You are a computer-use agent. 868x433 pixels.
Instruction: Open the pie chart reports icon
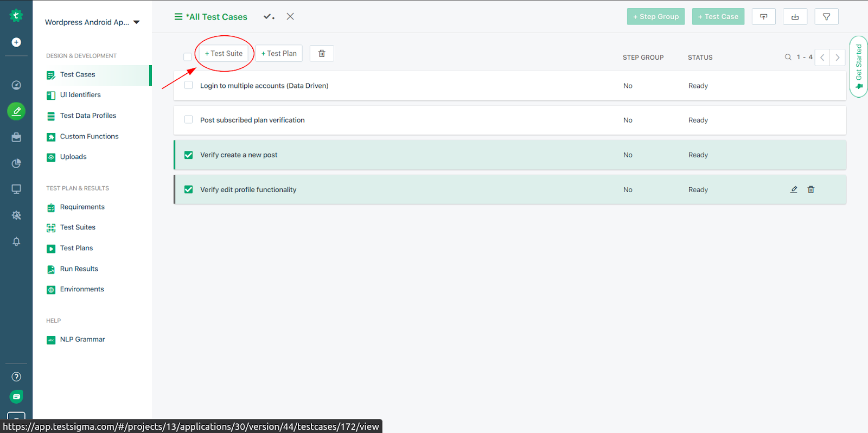[x=16, y=163]
